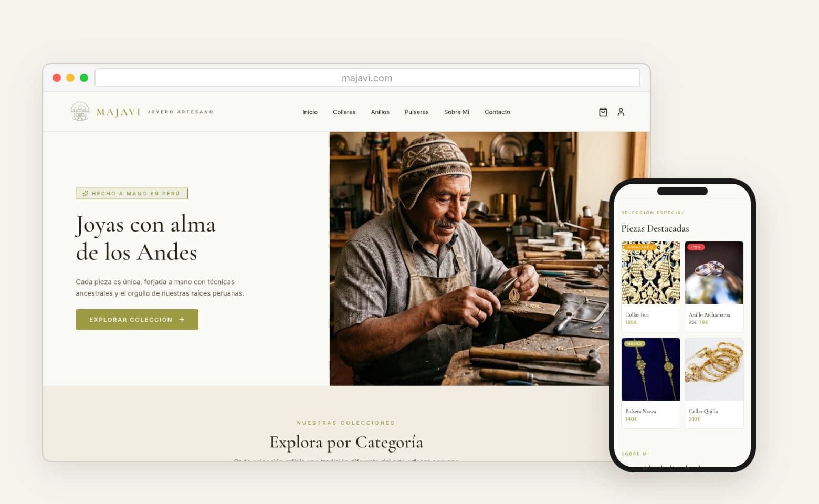The width and height of the screenshot is (819, 504).
Task: Open the Contacto page link
Action: click(x=497, y=112)
